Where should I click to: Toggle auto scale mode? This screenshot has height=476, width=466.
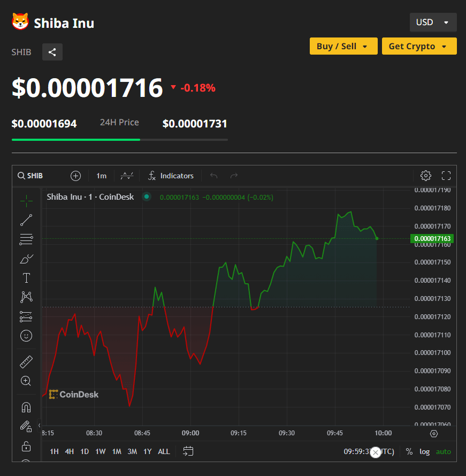(x=443, y=451)
